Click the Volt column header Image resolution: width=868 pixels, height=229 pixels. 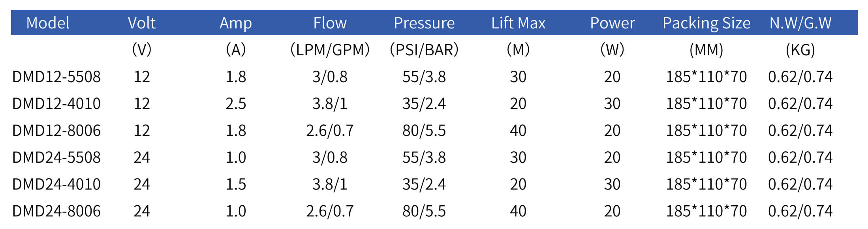click(141, 23)
